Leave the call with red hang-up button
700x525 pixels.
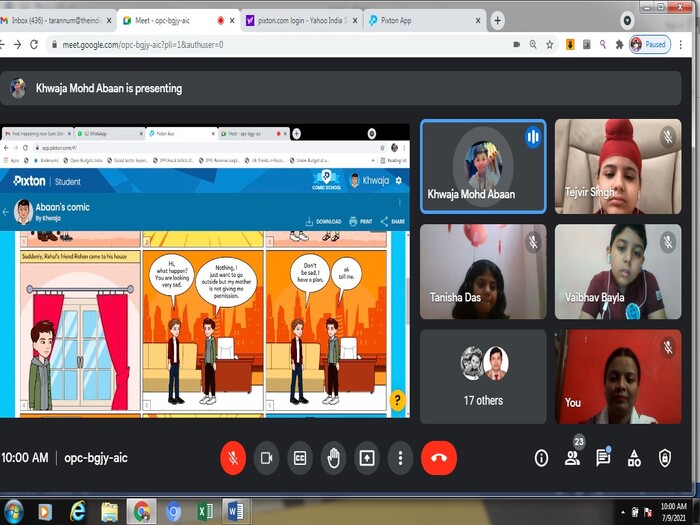click(x=439, y=458)
